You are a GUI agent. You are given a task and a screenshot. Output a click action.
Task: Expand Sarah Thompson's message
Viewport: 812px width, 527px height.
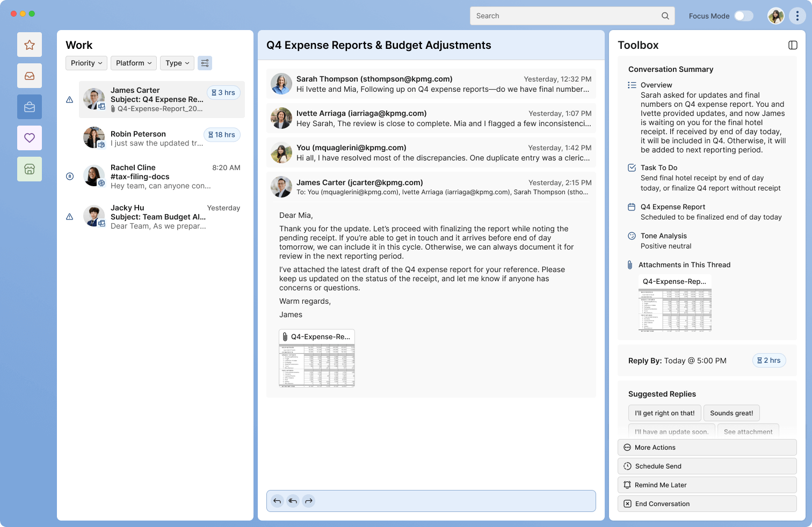click(431, 84)
